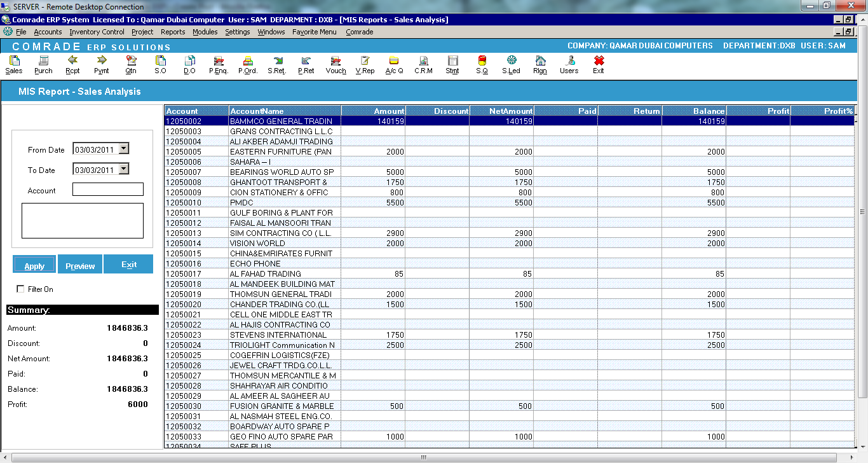Open the Stmt statement icon
This screenshot has width=868, height=463.
452,64
